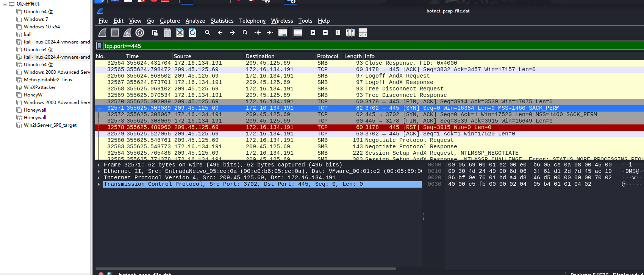Open the Telephony menu

coord(252,21)
